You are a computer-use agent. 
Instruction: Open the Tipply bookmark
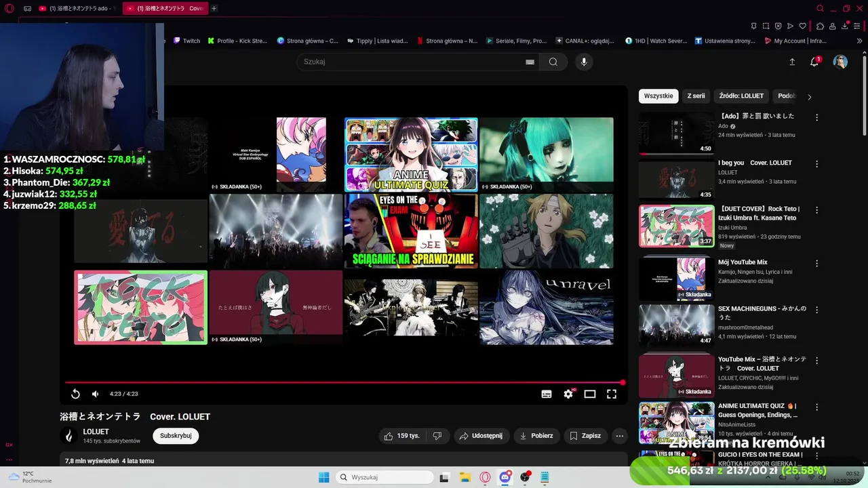coord(376,41)
